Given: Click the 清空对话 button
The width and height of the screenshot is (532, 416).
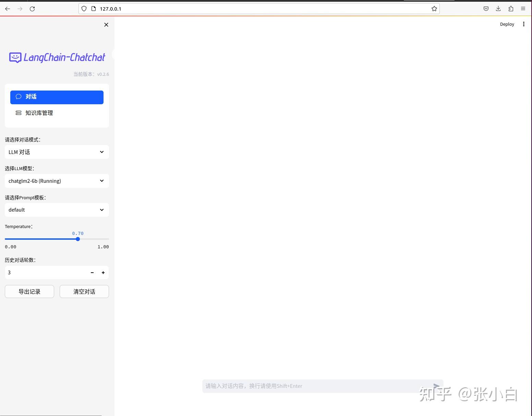Looking at the screenshot, I should pos(84,292).
